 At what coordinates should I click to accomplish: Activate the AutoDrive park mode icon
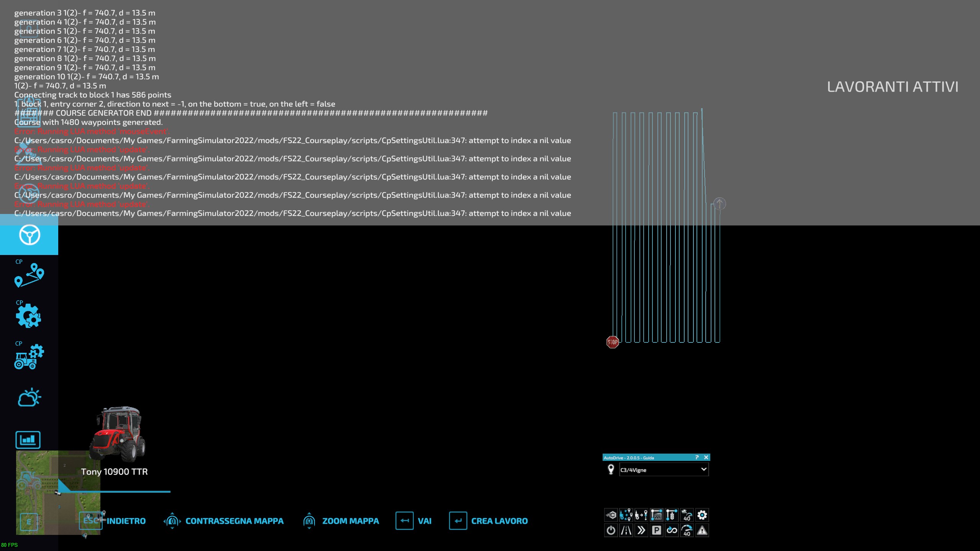pyautogui.click(x=657, y=530)
